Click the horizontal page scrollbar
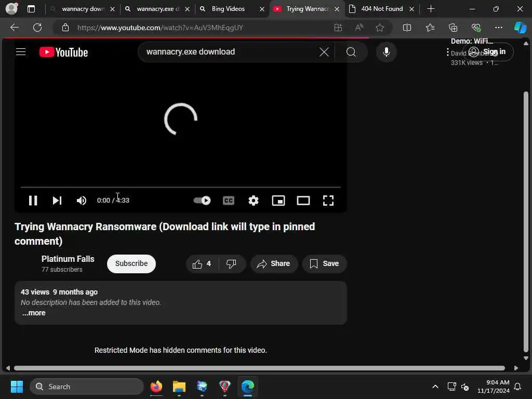 click(x=259, y=368)
